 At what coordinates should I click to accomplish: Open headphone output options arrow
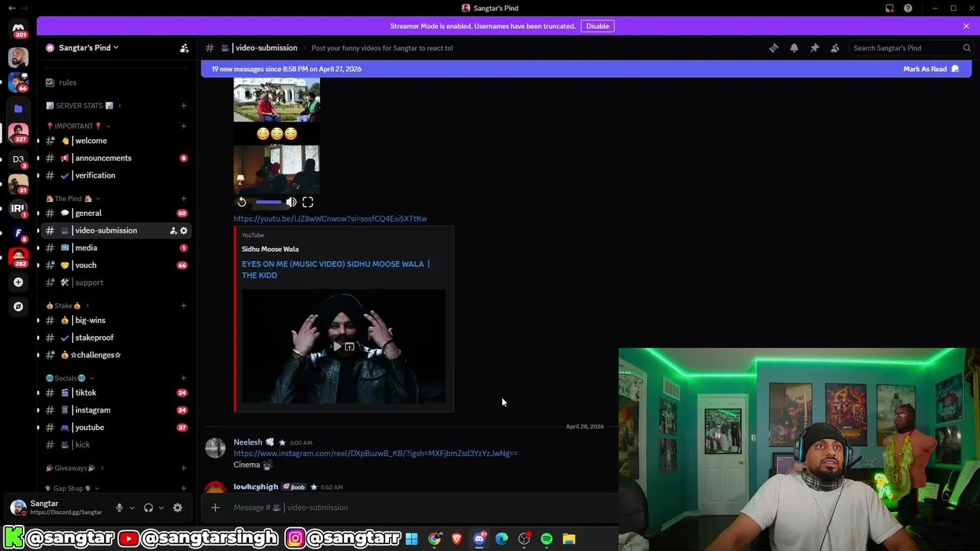pos(161,507)
